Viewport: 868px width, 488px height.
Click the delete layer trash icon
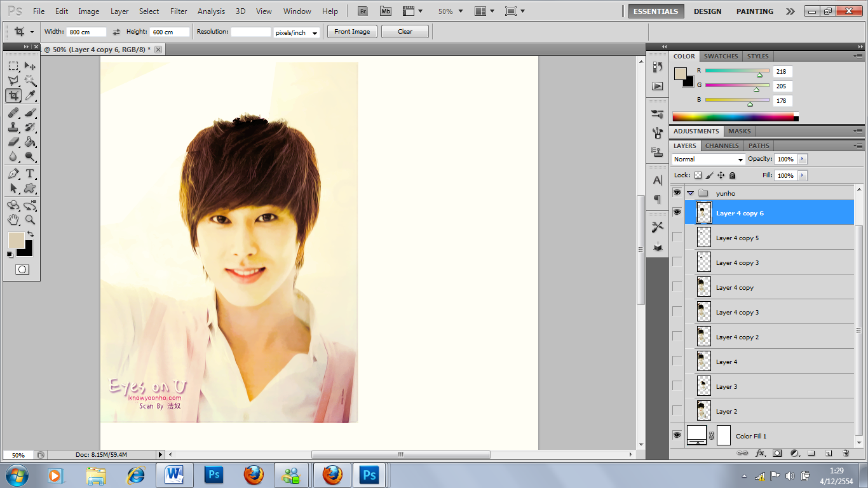[x=846, y=453]
